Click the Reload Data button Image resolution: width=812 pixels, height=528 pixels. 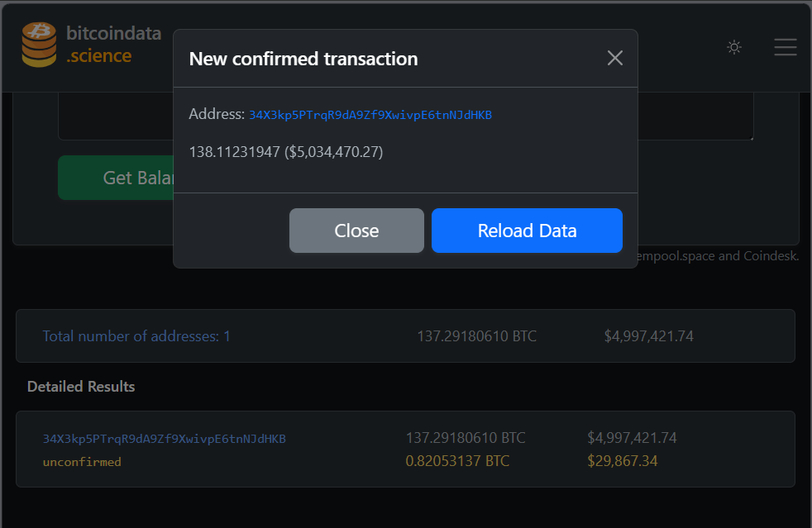(527, 231)
